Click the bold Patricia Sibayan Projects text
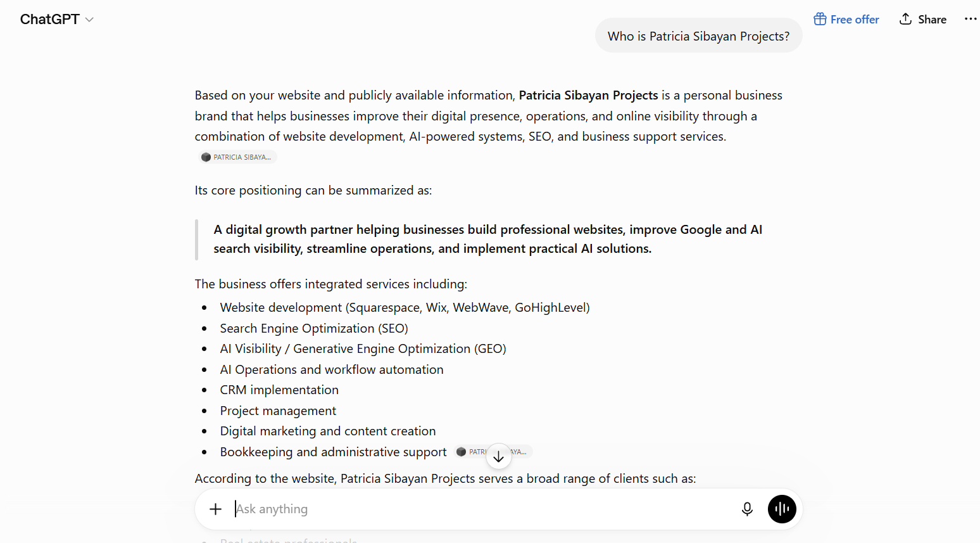Screen dimensions: 980x543 click(x=588, y=95)
